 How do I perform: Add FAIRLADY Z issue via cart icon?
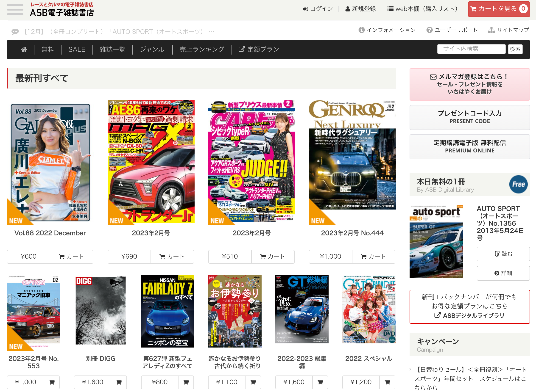[x=186, y=382]
